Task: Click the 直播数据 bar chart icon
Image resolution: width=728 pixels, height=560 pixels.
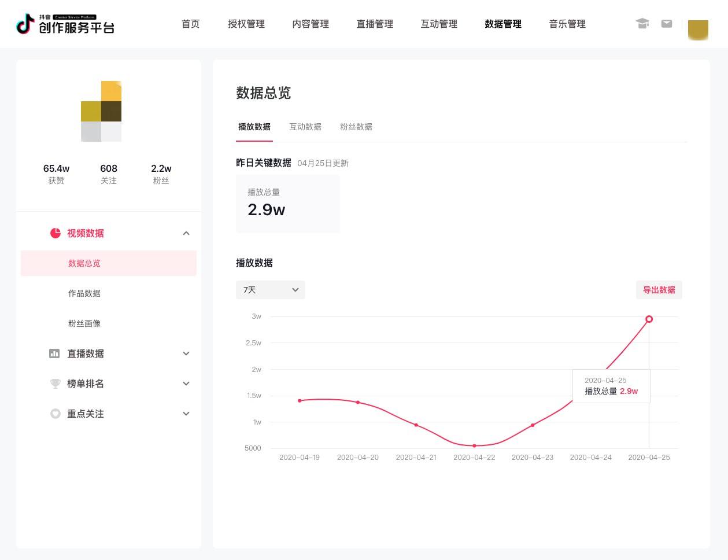Action: click(x=54, y=353)
